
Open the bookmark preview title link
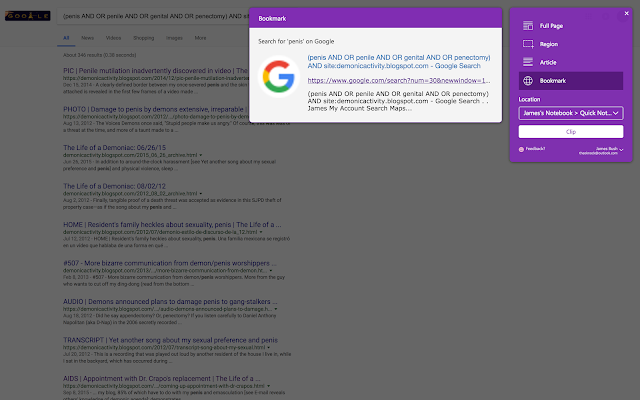point(399,62)
